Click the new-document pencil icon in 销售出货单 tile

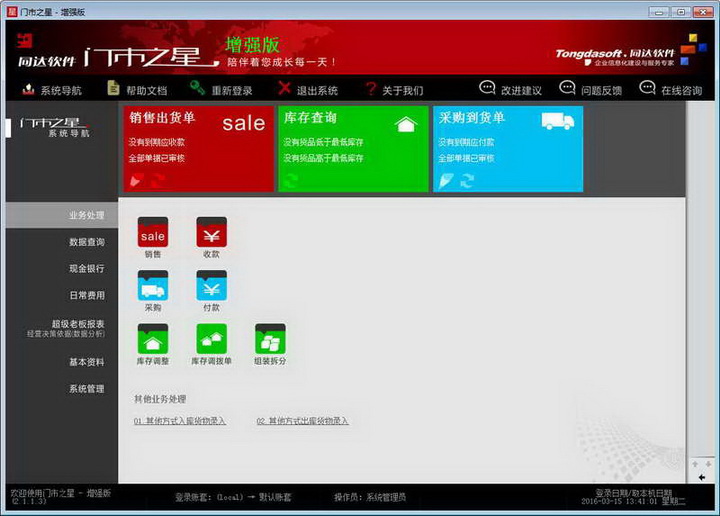(136, 180)
